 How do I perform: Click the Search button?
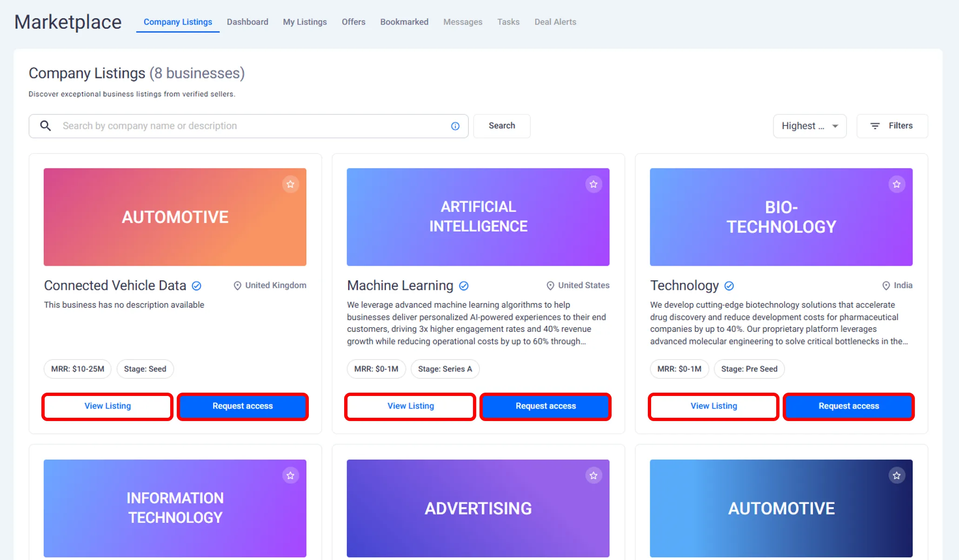click(501, 126)
